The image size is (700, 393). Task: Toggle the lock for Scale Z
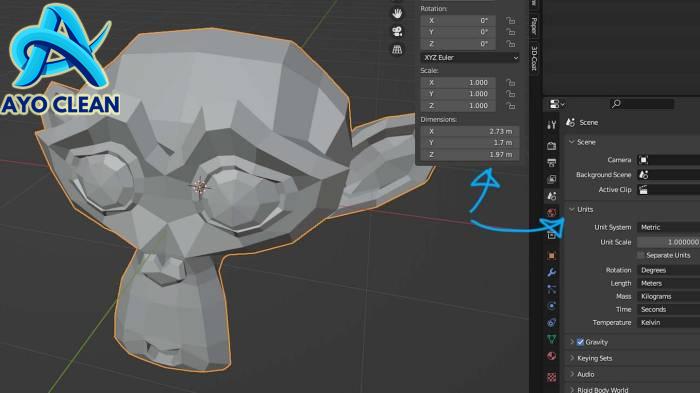(511, 106)
